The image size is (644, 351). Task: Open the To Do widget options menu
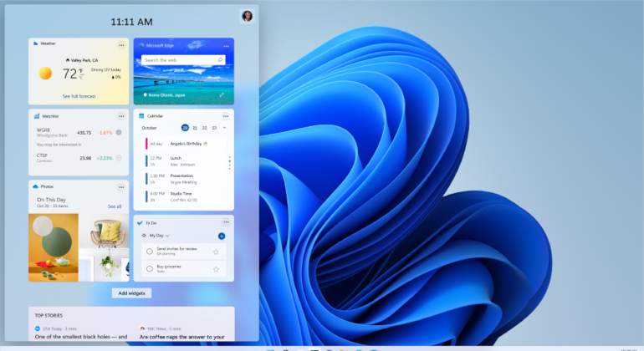point(226,222)
